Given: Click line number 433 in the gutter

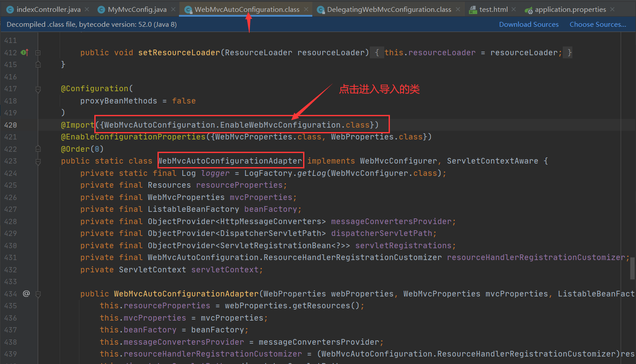Looking at the screenshot, I should pos(10,282).
